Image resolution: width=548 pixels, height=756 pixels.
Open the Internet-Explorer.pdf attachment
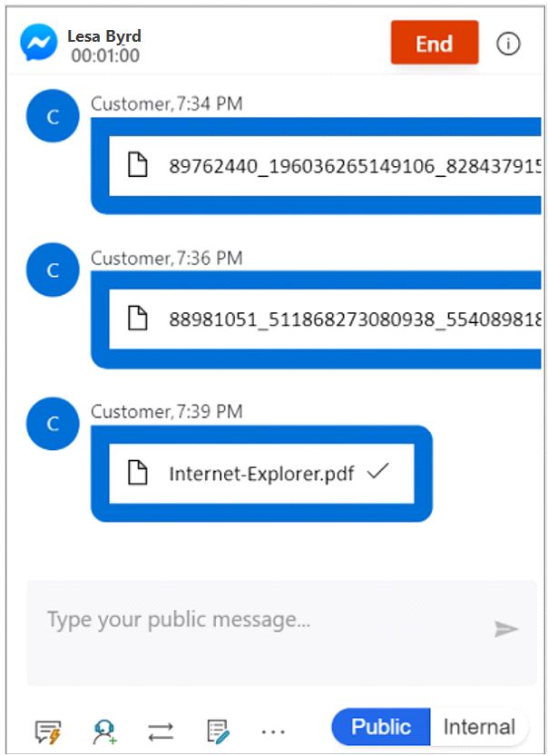point(261,474)
